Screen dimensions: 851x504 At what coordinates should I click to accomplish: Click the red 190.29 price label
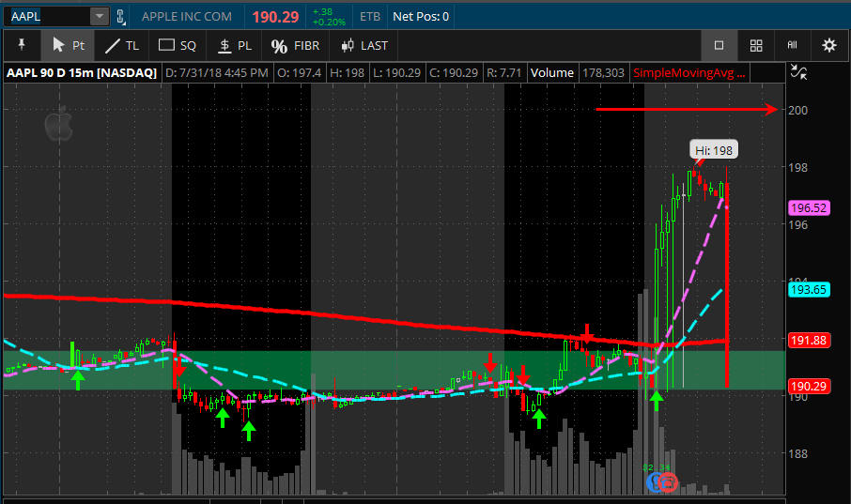point(809,387)
